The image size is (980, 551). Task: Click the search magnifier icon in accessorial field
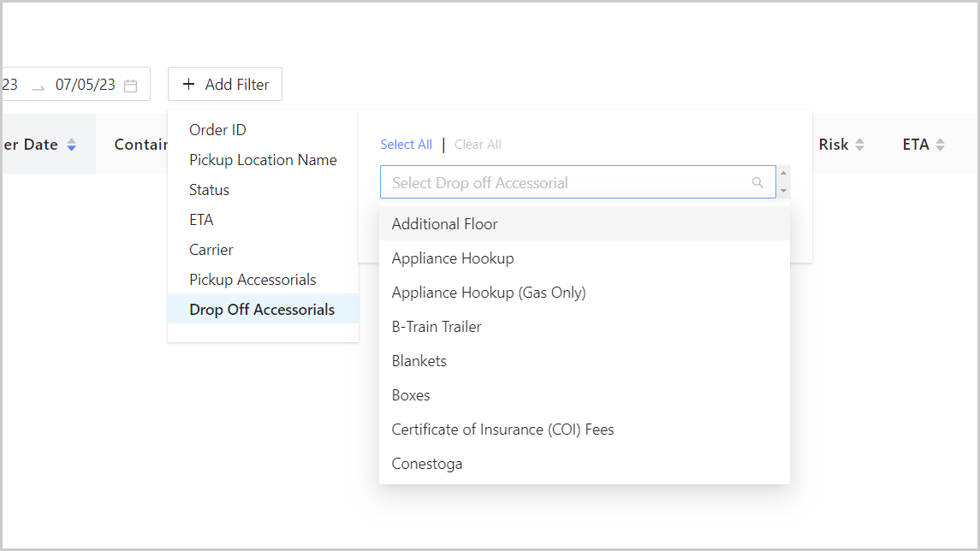[x=757, y=182]
